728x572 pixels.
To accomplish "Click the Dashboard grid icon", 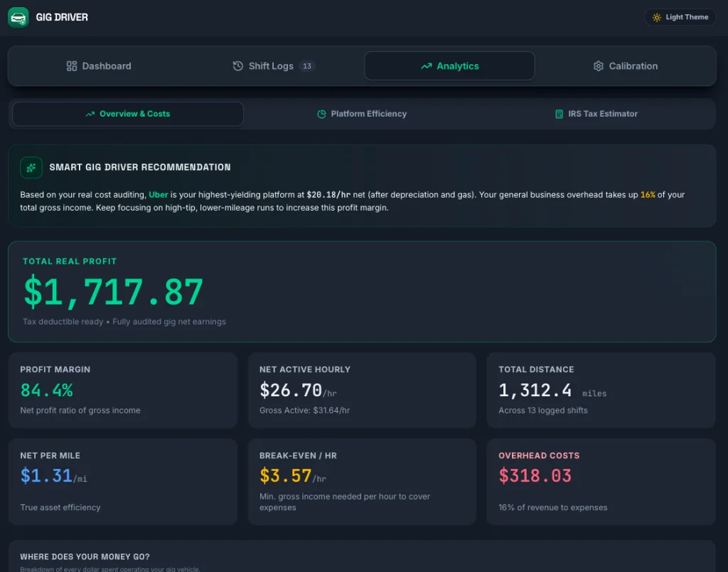I will pyautogui.click(x=72, y=66).
